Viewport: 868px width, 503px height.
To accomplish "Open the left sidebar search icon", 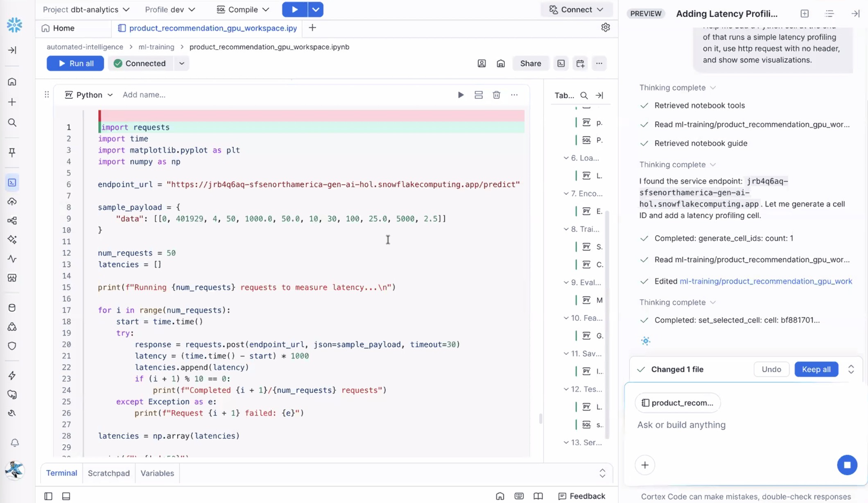I will point(12,122).
